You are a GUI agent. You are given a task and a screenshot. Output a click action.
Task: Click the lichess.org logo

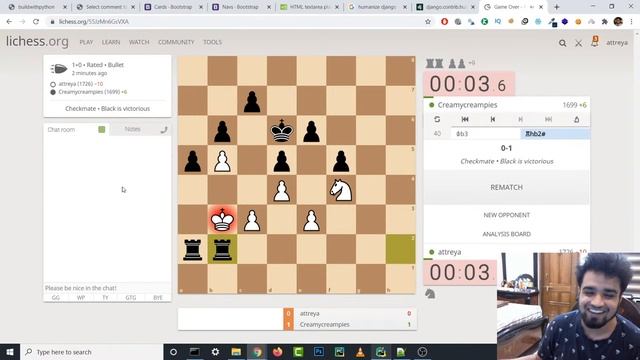pyautogui.click(x=37, y=42)
